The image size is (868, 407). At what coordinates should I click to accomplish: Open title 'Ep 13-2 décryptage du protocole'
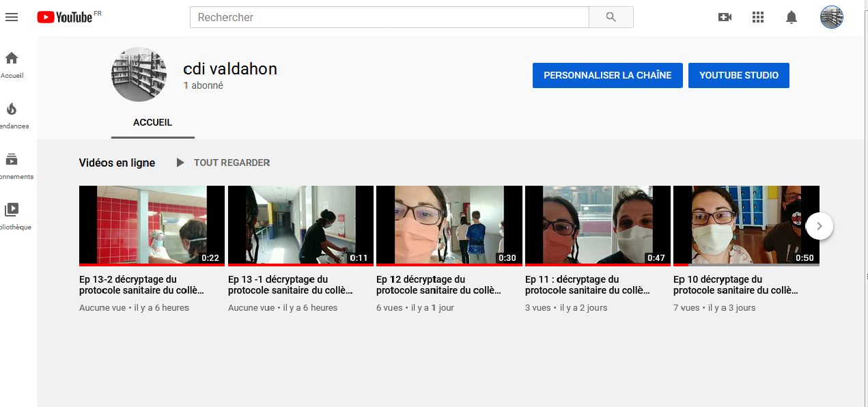click(141, 285)
